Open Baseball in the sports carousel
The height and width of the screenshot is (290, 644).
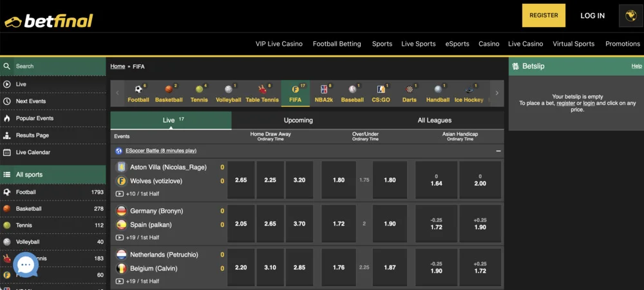(x=352, y=93)
